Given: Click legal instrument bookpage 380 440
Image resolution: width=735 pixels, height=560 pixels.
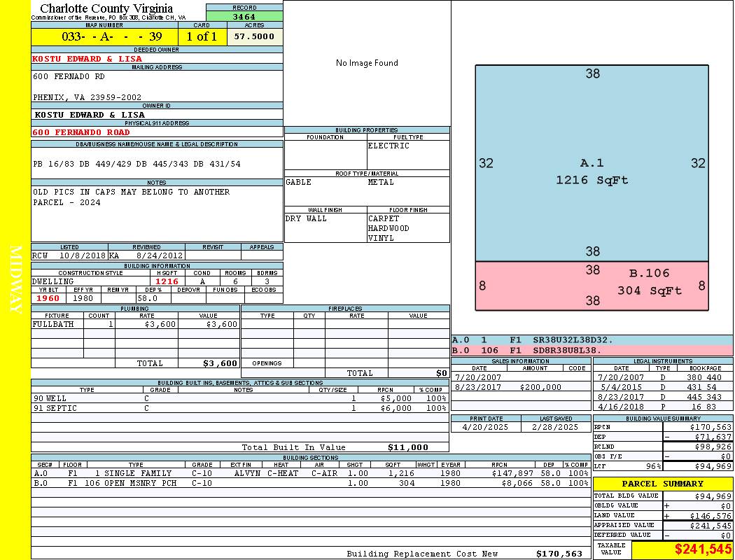Looking at the screenshot, I should [x=704, y=377].
